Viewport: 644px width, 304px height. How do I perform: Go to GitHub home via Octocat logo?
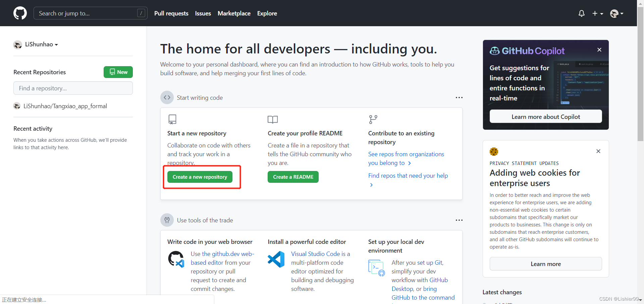(20, 13)
